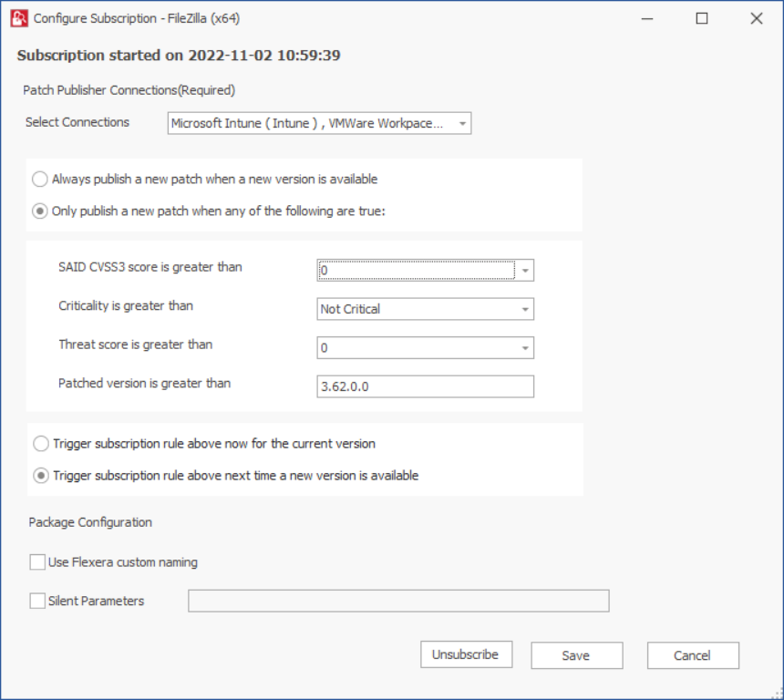Maximize the Configure Subscription window
This screenshot has height=700, width=784.
click(x=702, y=18)
